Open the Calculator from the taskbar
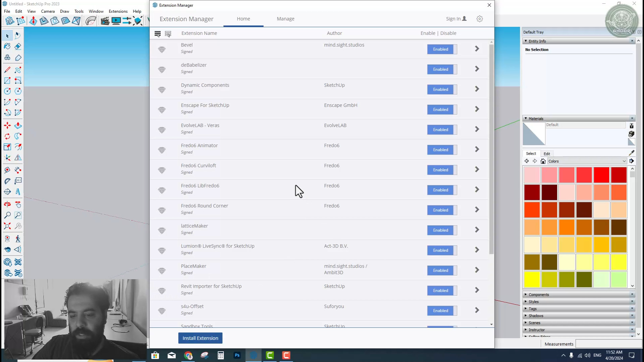Viewport: 644px width, 362px height. click(221, 355)
